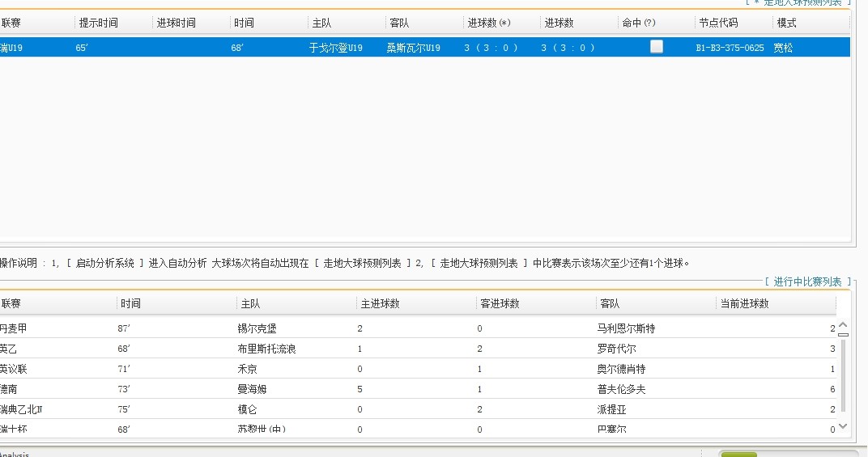
Task: Select the 布里斯托流浪 match row
Action: [418, 349]
